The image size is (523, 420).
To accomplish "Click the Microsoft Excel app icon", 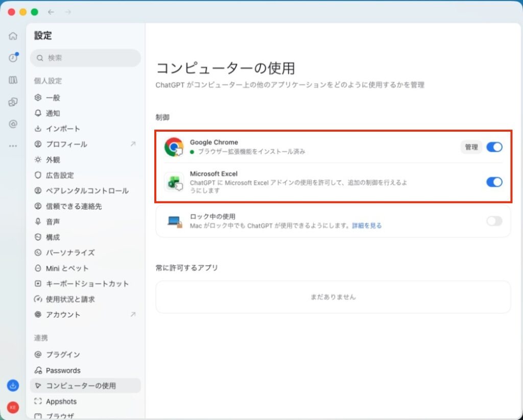I will tap(174, 182).
